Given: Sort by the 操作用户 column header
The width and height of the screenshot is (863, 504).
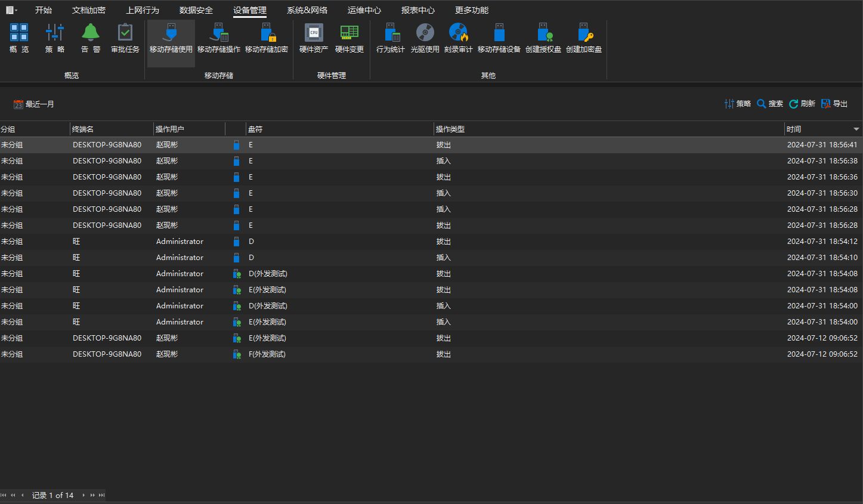Looking at the screenshot, I should tap(189, 129).
